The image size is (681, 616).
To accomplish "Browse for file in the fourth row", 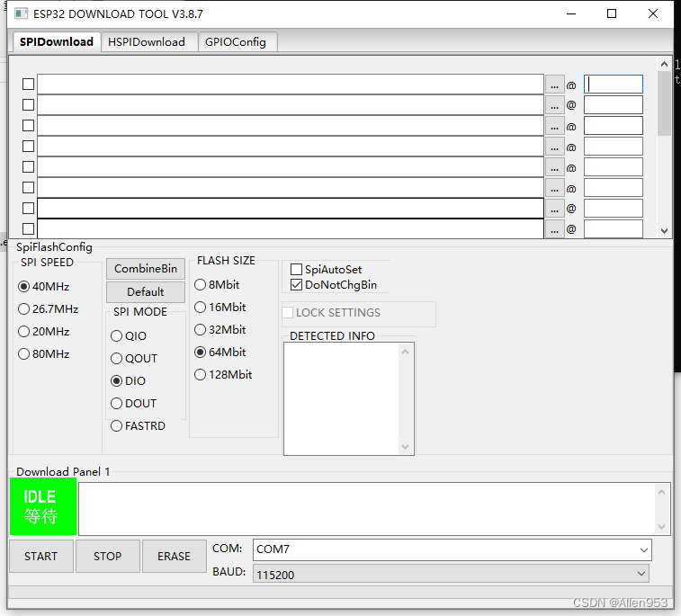I will [555, 147].
